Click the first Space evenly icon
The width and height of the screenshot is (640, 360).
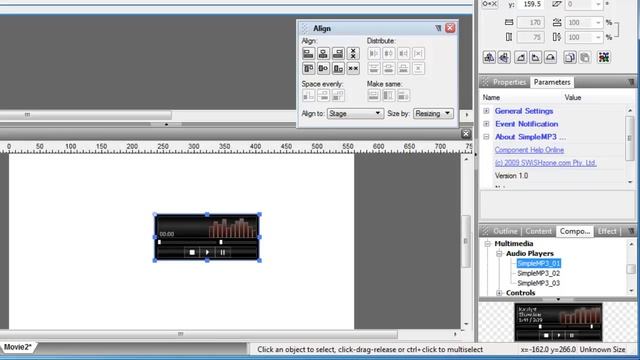[x=308, y=96]
